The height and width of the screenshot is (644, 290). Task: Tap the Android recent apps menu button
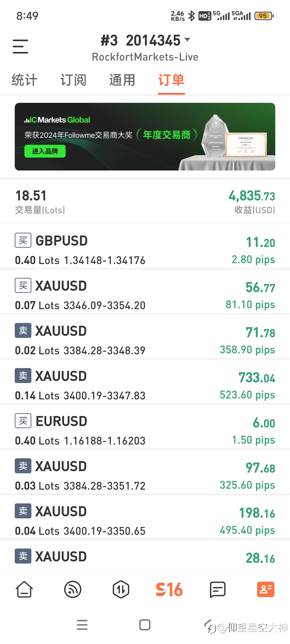tap(82, 625)
